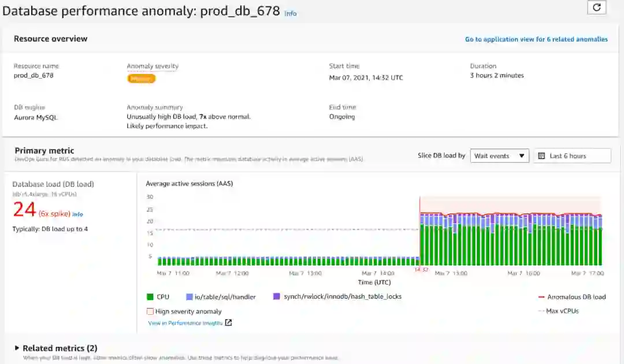
Task: Click 'Typically: DB load up to 4' text
Action: (x=50, y=229)
